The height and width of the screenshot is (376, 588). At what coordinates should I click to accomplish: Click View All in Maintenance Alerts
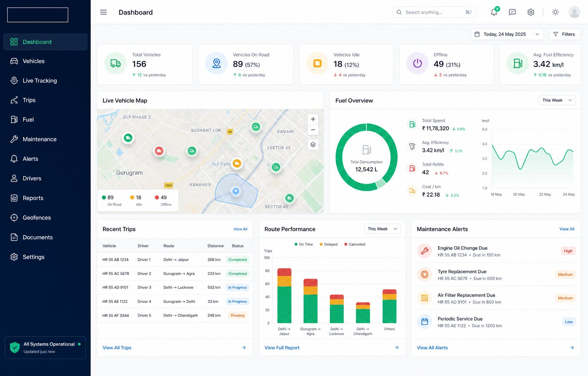point(567,229)
